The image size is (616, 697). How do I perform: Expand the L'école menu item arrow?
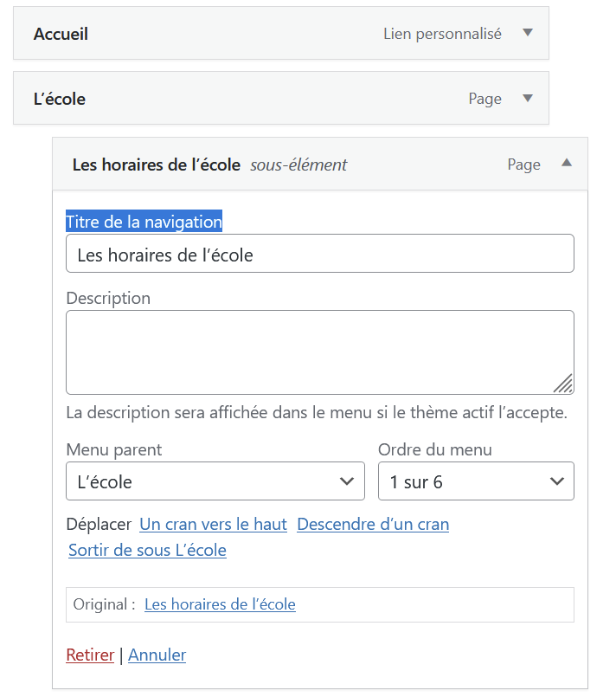pyautogui.click(x=527, y=98)
